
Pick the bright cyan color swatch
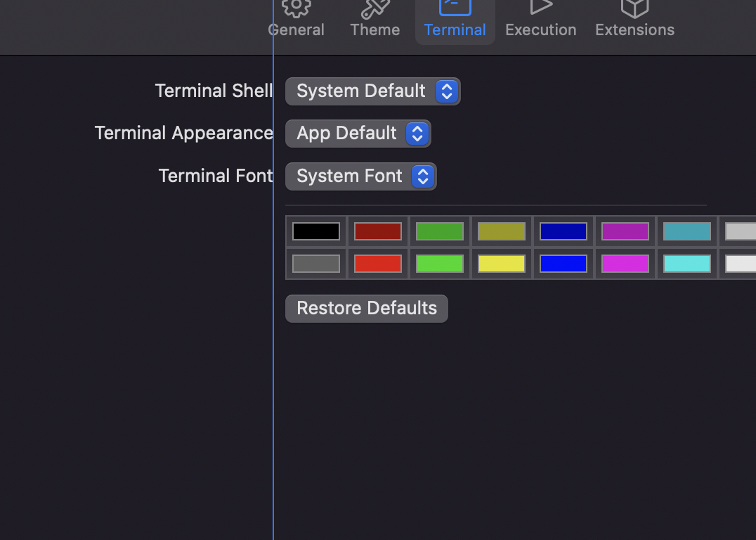click(686, 264)
